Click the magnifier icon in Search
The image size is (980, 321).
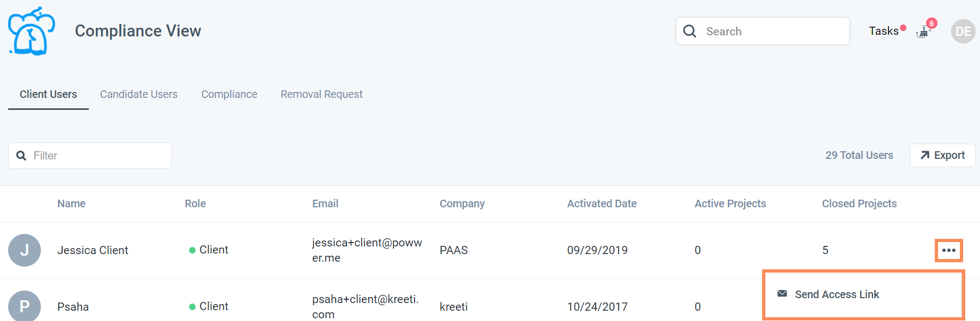click(x=690, y=31)
